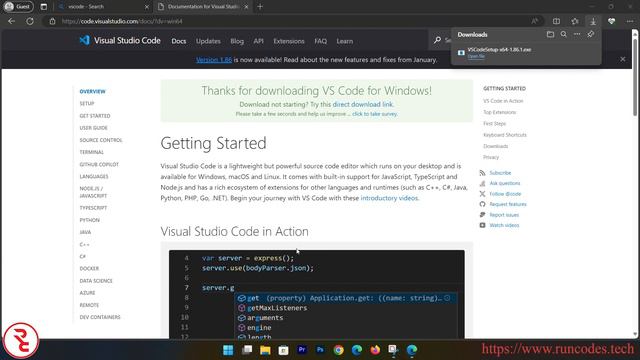The image size is (640, 360).
Task: Open more options in Downloads panel
Action: tap(577, 34)
